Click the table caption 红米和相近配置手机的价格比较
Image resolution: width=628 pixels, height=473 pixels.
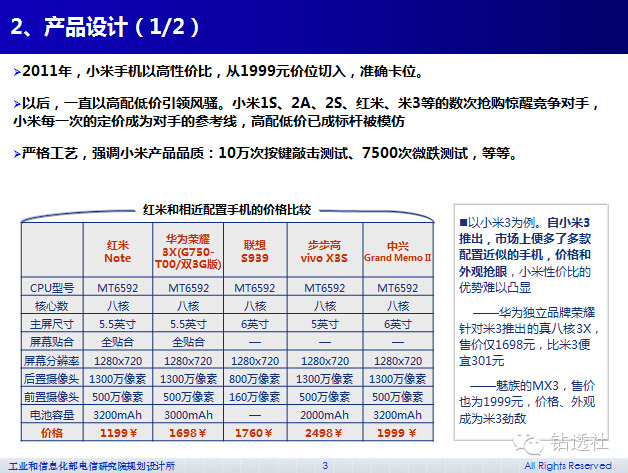227,209
